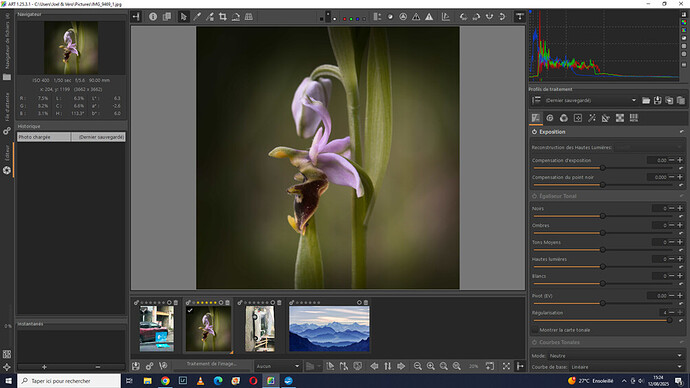
Task: Select the straighten horizon tool
Action: pyautogui.click(x=236, y=17)
